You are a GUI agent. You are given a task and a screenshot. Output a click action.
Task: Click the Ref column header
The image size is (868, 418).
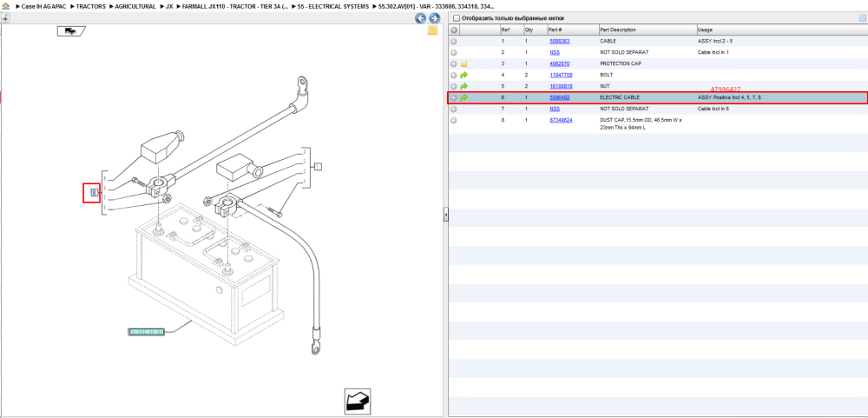[x=511, y=30]
